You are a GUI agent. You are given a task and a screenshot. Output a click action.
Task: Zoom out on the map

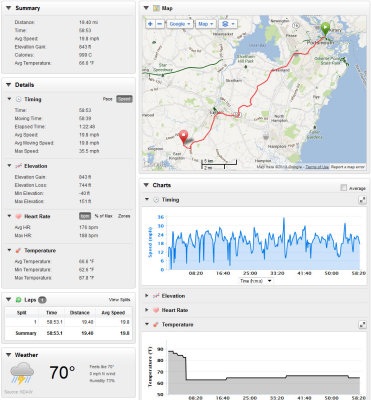pyautogui.click(x=160, y=24)
